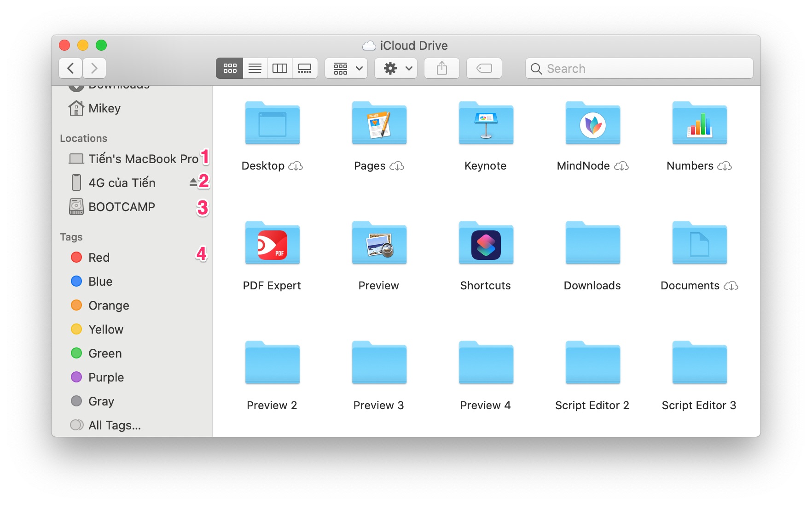Select the Desktop folder icon
The width and height of the screenshot is (812, 505).
pyautogui.click(x=273, y=123)
